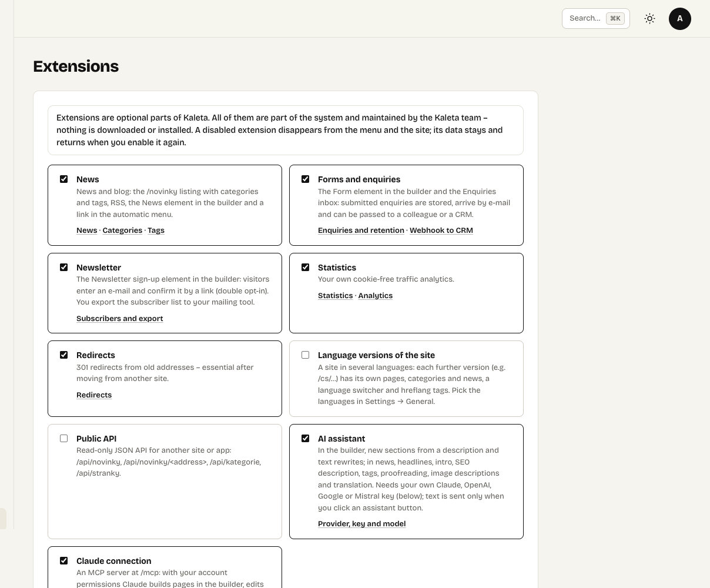The width and height of the screenshot is (710, 588).
Task: Click the News card title
Action: click(x=88, y=179)
